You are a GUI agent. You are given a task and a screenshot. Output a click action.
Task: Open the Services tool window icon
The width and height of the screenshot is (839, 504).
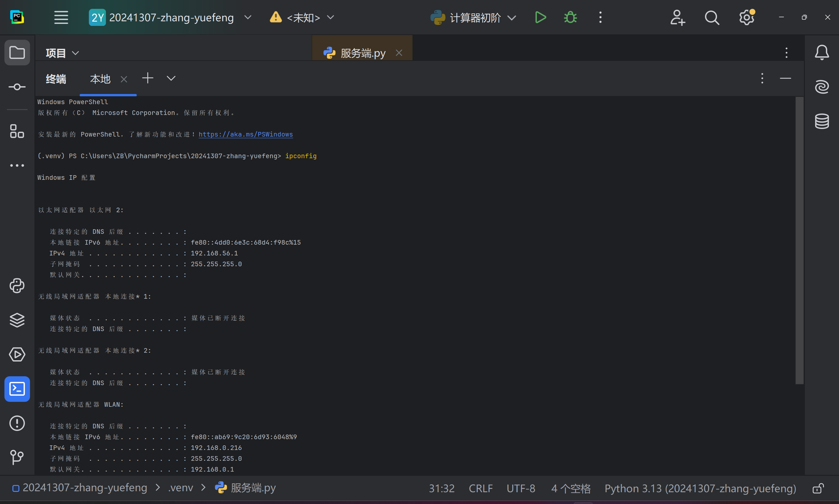click(x=17, y=354)
